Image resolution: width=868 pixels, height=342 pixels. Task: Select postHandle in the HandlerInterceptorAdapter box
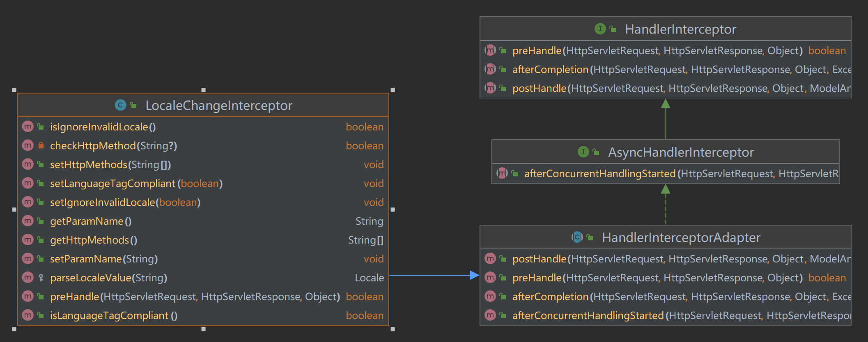[539, 259]
